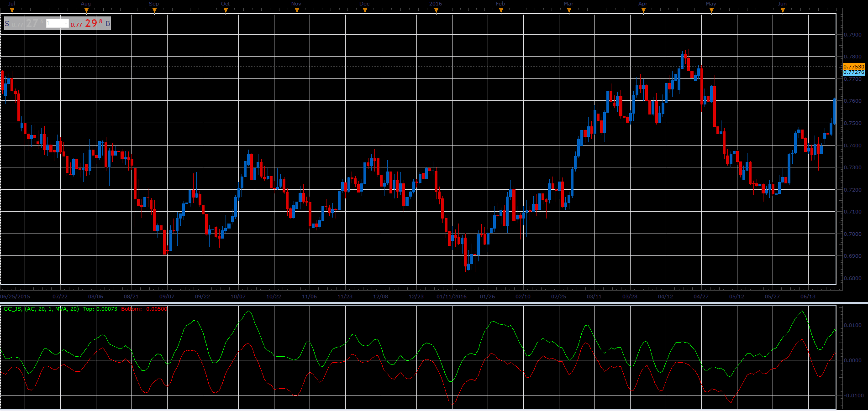868x411 pixels.
Task: Click the 0.7000 price axis label
Action: tap(852, 234)
